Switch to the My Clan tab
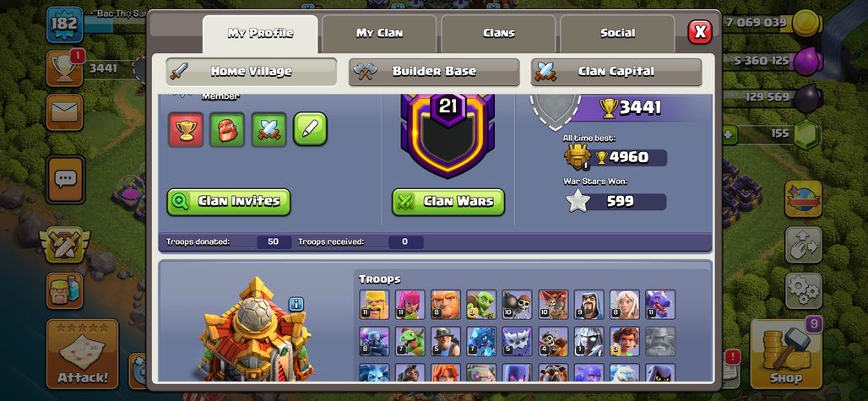This screenshot has height=401, width=868. pyautogui.click(x=379, y=33)
